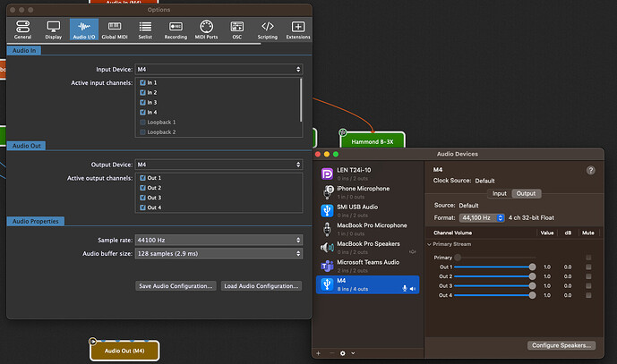This screenshot has width=617, height=364.
Task: Select the Audio I/O options tab
Action: pos(84,30)
